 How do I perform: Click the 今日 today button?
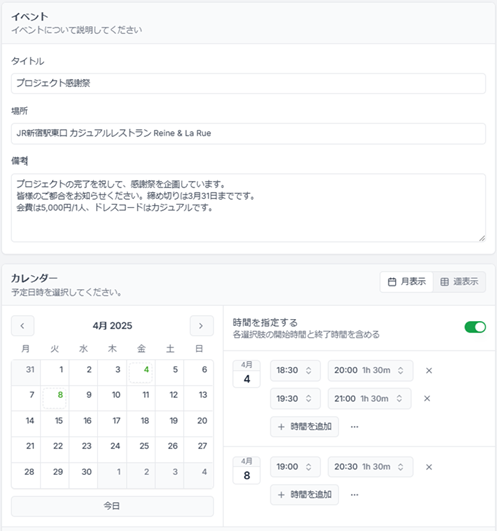point(112,506)
